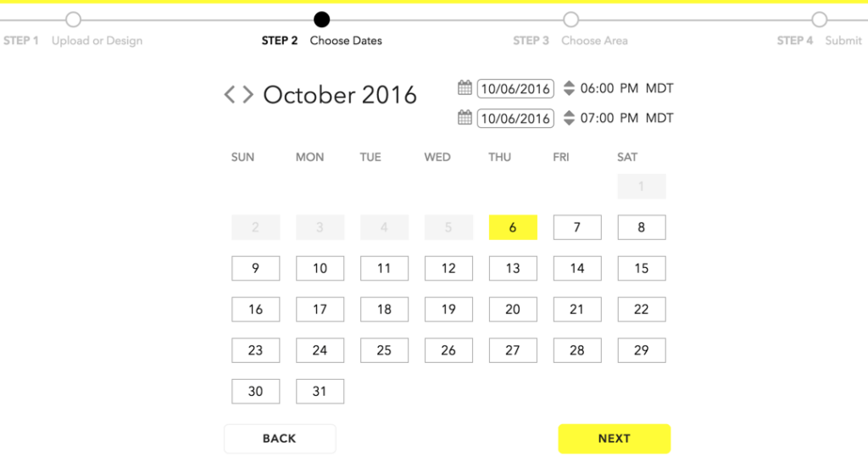The image size is (868, 474).
Task: Go to Step 3 Choose Area
Action: (x=571, y=20)
